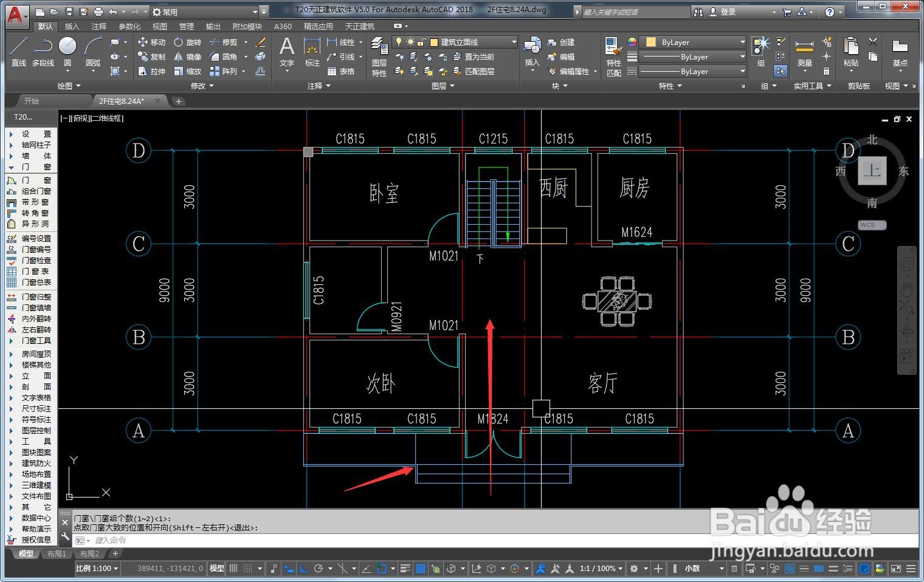Open workspace dropdown showing 常用
Image resolution: width=924 pixels, height=582 pixels.
coord(205,12)
